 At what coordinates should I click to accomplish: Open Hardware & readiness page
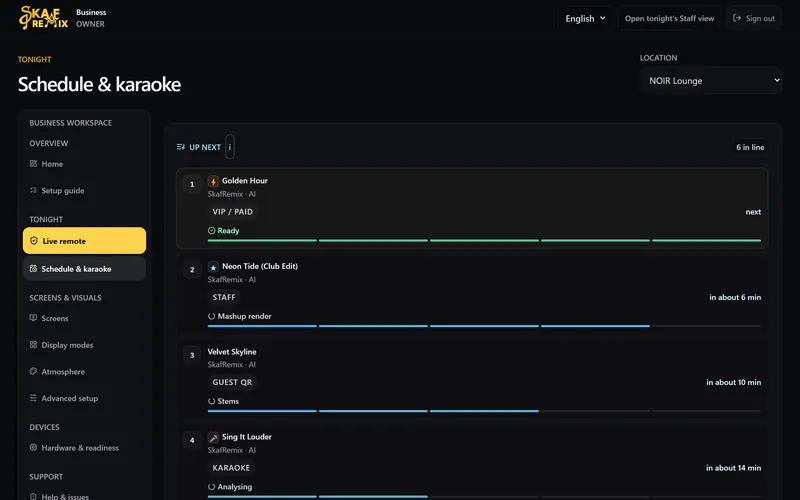(84, 447)
